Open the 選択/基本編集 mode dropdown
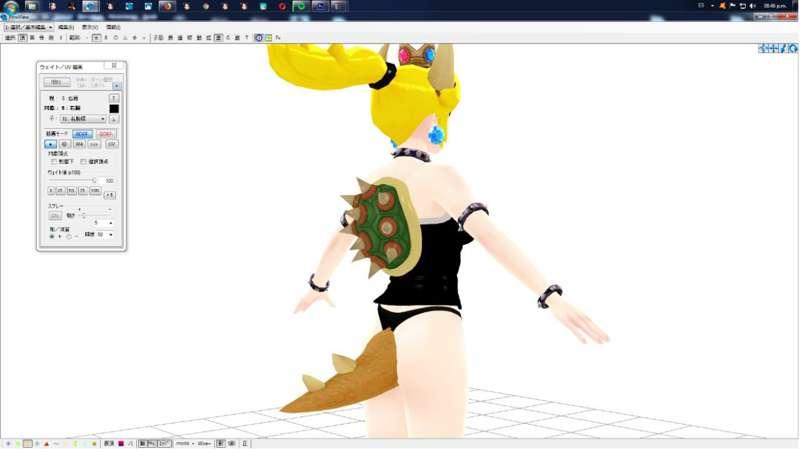Screen dimensions: 800x449 point(29,27)
